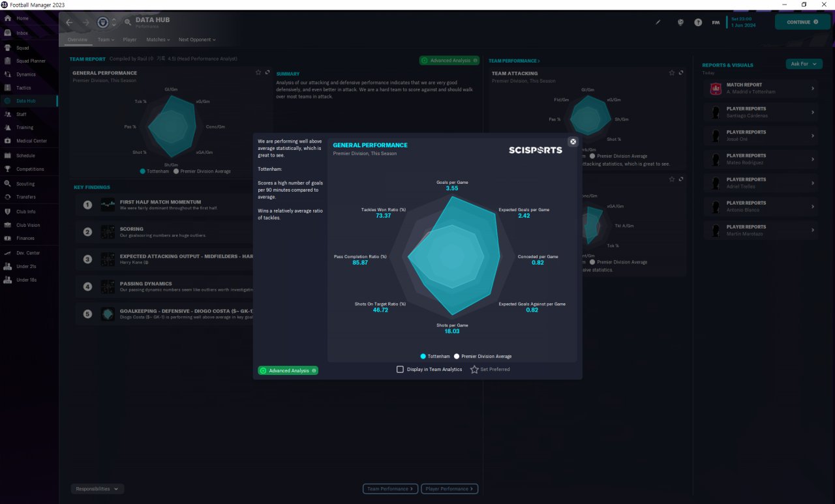The image size is (835, 504).
Task: Open the Competitions section
Action: 29,169
